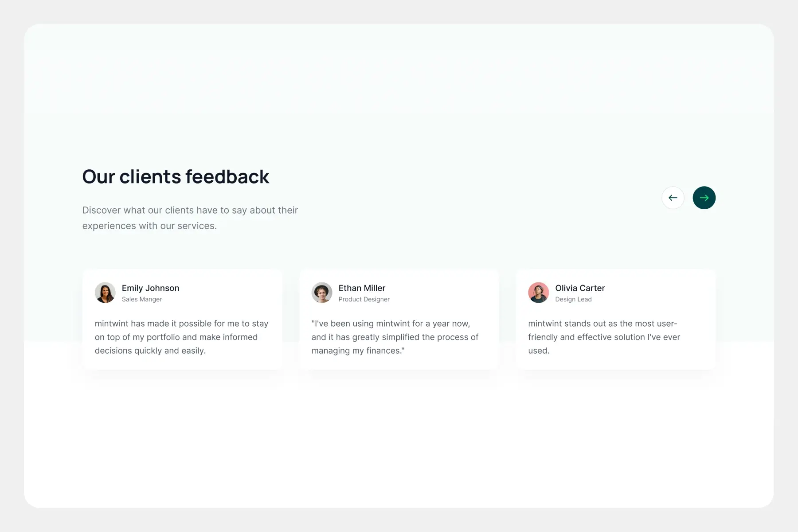Click the previous testimonial left arrow
The image size is (798, 532).
673,198
